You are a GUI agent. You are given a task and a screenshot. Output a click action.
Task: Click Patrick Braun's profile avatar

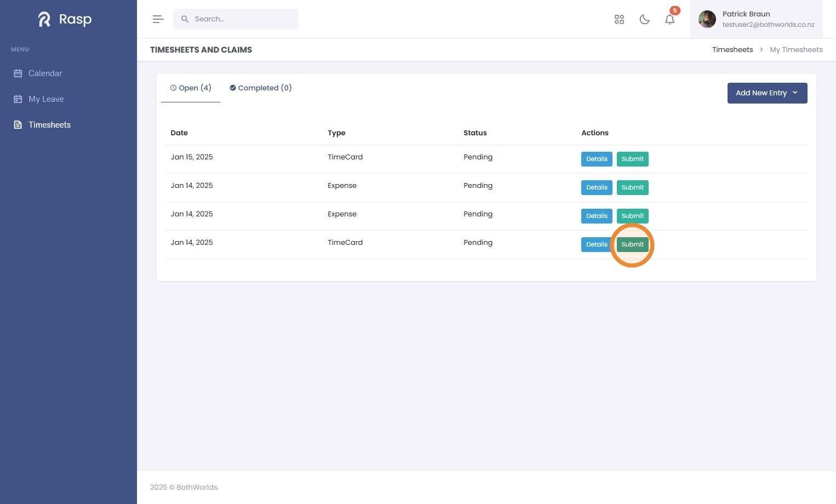(707, 19)
